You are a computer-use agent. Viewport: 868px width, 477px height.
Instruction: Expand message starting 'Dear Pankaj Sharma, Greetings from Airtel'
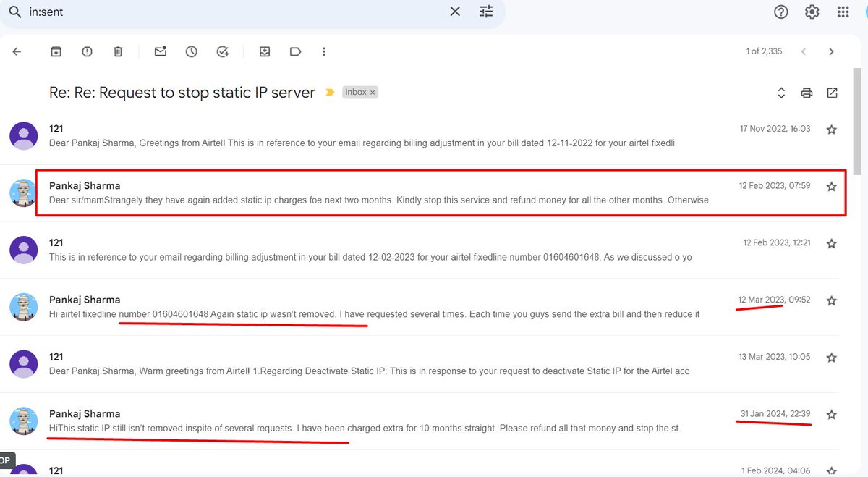pyautogui.click(x=362, y=143)
